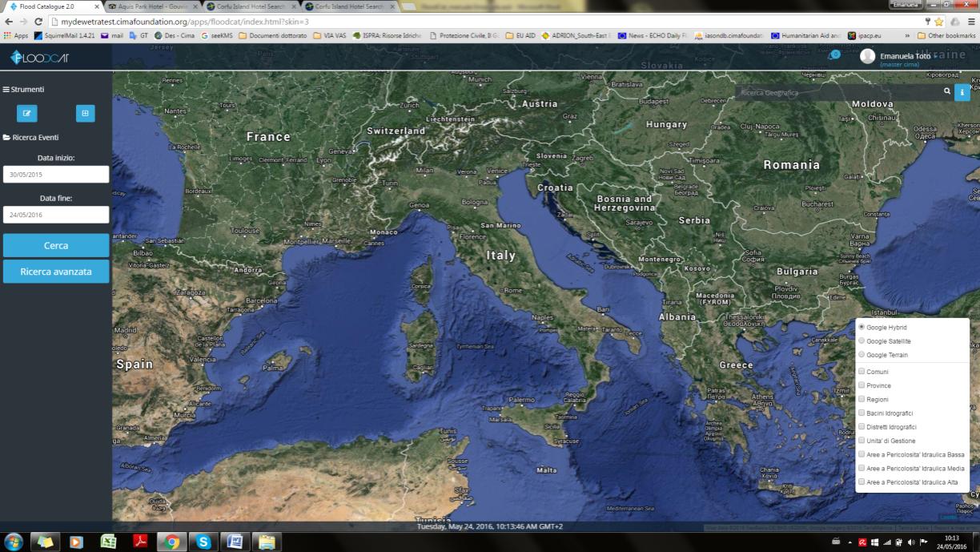Image resolution: width=980 pixels, height=552 pixels.
Task: Select the Google Satellite base layer
Action: pos(862,340)
